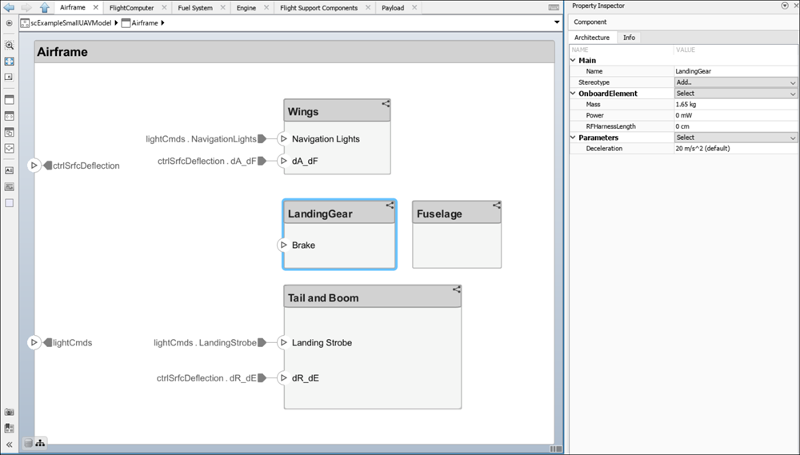Image resolution: width=800 pixels, height=455 pixels.
Task: Open the OnboardElement Select dropdown
Action: pyautogui.click(x=735, y=93)
